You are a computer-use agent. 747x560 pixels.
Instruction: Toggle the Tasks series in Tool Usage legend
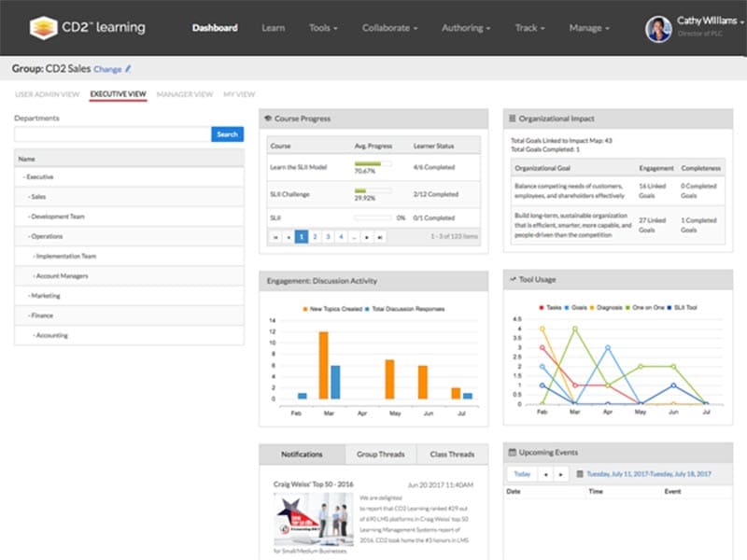click(551, 307)
